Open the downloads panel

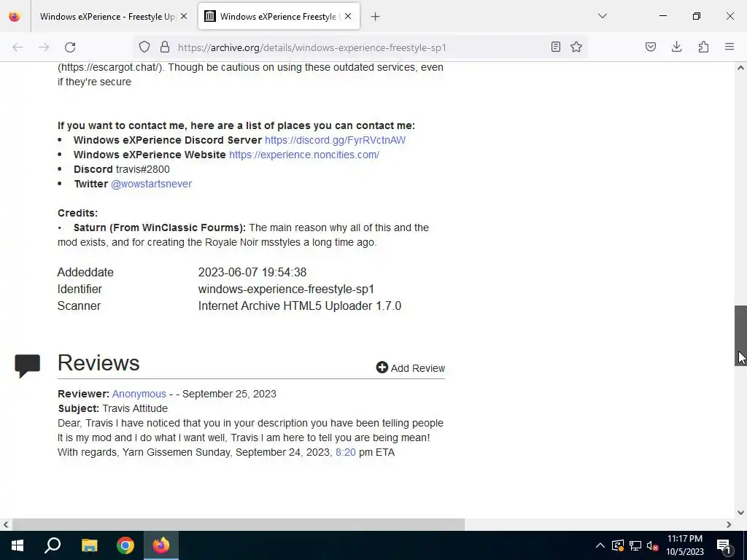(x=676, y=47)
